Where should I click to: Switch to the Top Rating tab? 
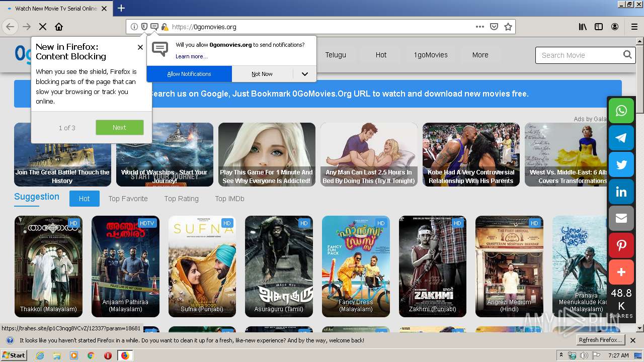pos(181,199)
